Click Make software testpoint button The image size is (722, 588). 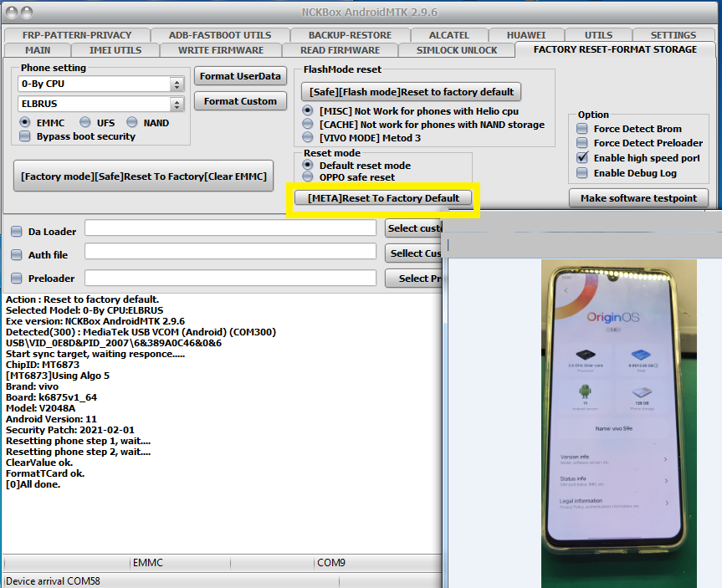[638, 198]
